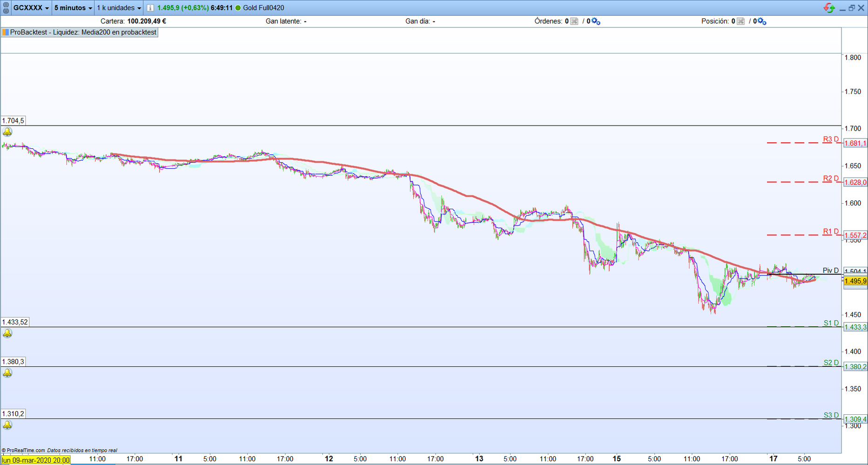The image size is (868, 465).
Task: Click the ProBacktest colored indicator squares
Action: [5, 33]
